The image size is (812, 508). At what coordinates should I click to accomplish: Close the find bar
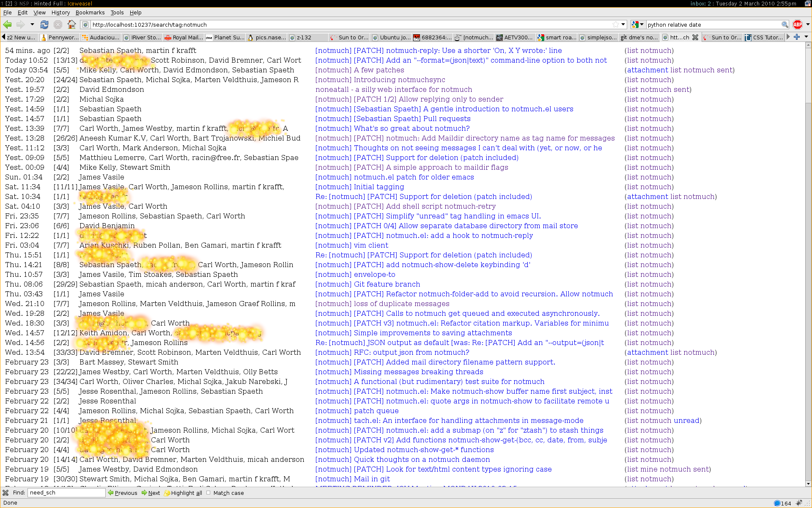(x=5, y=493)
